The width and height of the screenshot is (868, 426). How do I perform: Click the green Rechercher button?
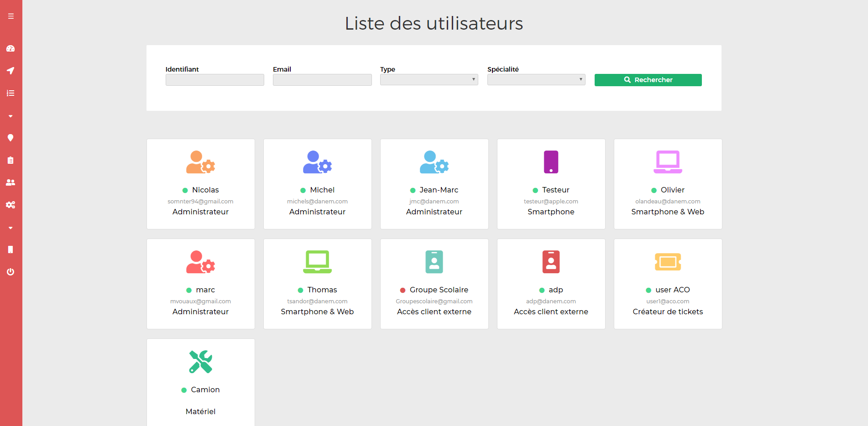pyautogui.click(x=648, y=80)
